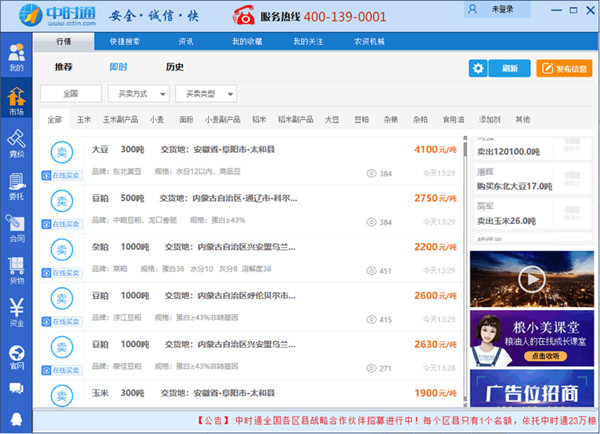Expand the 买卖类型 dropdown
600x434 pixels.
pos(205,93)
